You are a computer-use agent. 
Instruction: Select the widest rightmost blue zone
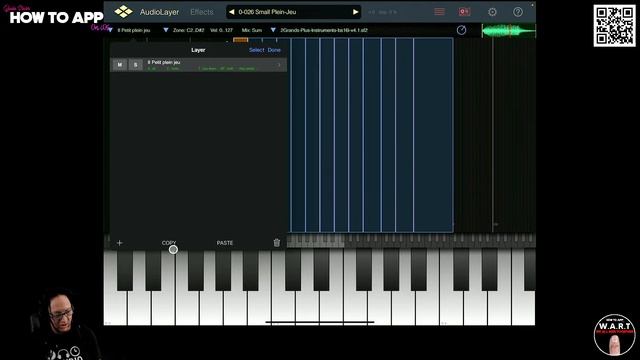click(433, 135)
